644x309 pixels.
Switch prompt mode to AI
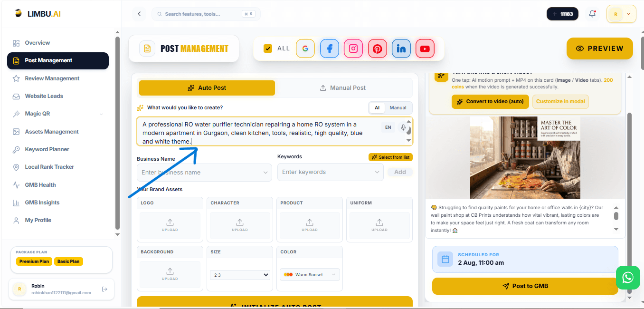click(x=377, y=108)
